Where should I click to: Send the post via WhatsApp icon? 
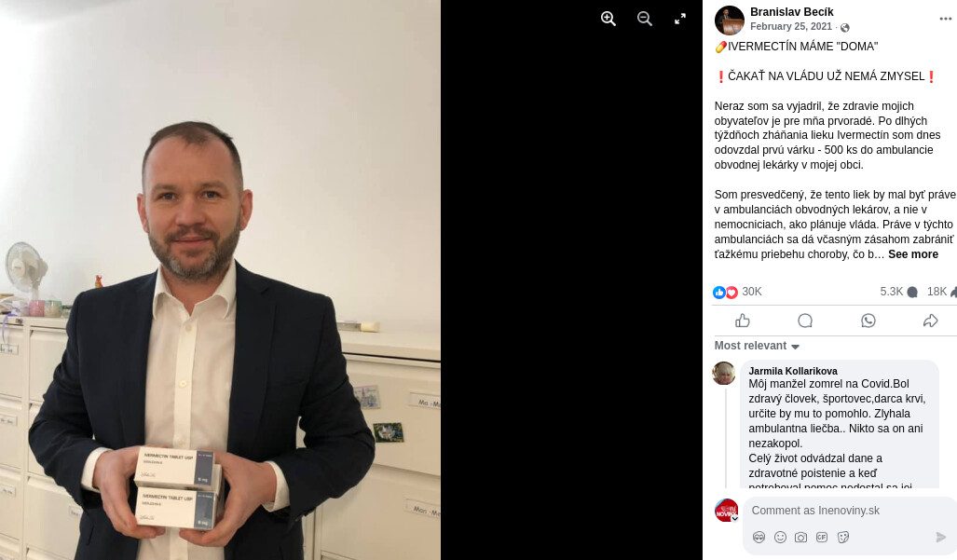point(868,321)
